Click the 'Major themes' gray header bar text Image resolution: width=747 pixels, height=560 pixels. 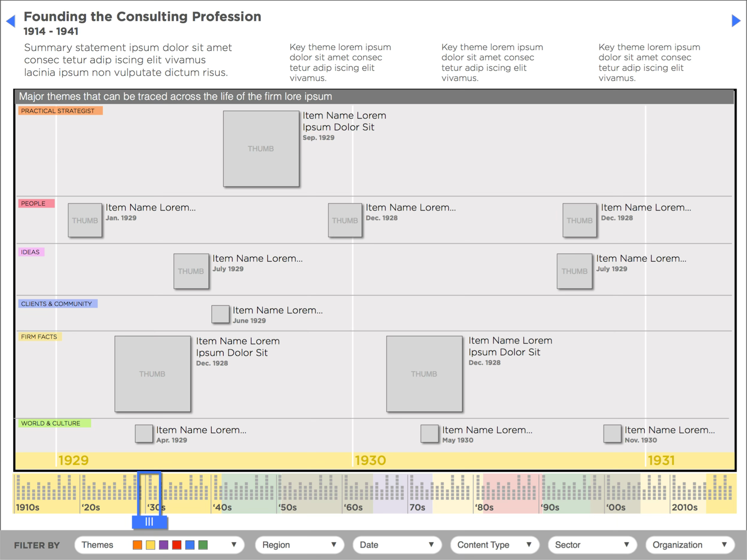pyautogui.click(x=176, y=97)
